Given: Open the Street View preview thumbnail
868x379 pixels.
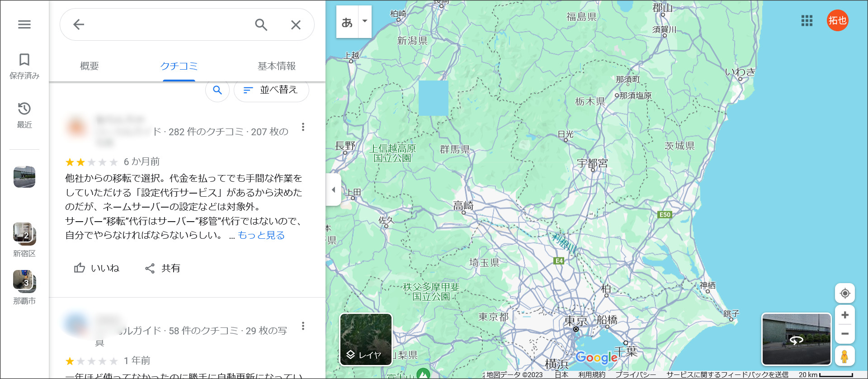Looking at the screenshot, I should 797,339.
